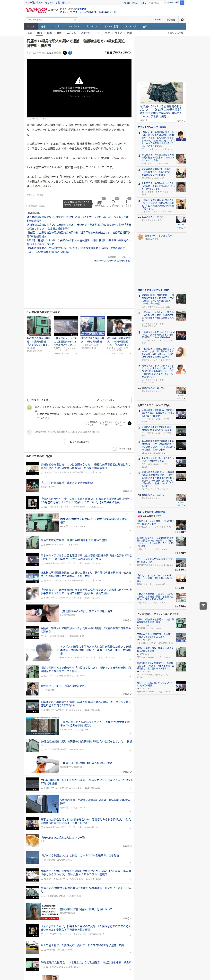This screenshot has height=980, width=210.
Task: Click the keyword search magnifier icon
Action: pyautogui.click(x=75, y=19)
